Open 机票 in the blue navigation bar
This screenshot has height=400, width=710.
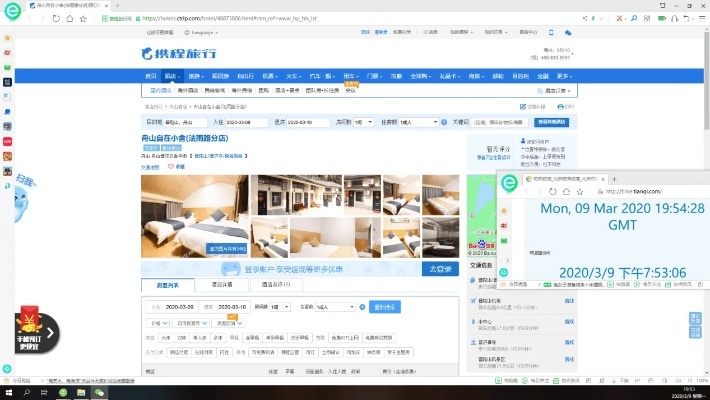(269, 76)
